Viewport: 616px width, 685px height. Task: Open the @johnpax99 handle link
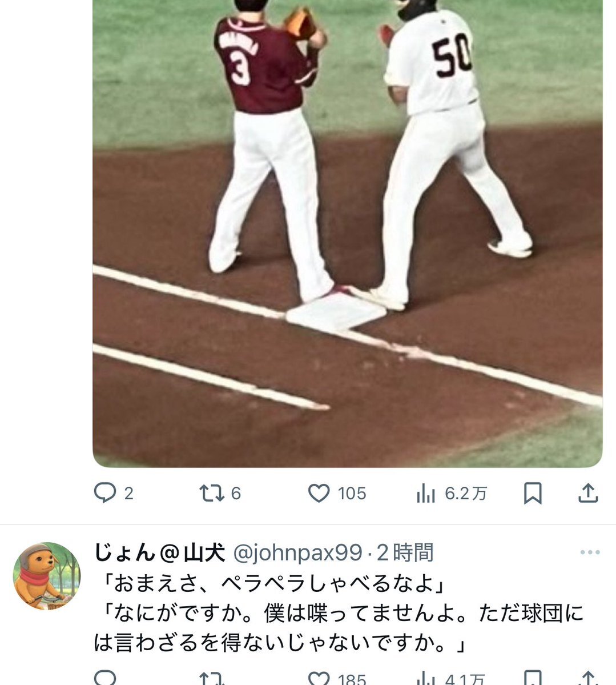298,553
